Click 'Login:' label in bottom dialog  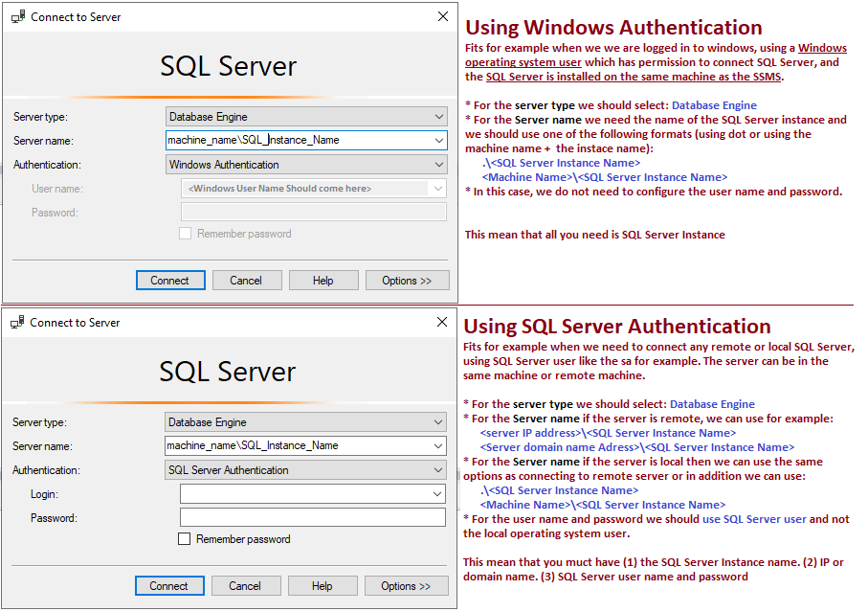[44, 494]
